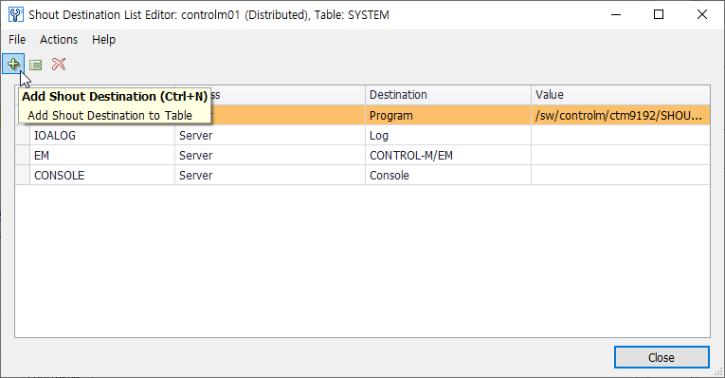Click the red X delete destination icon
Screen dimensions: 725x378
(x=59, y=64)
